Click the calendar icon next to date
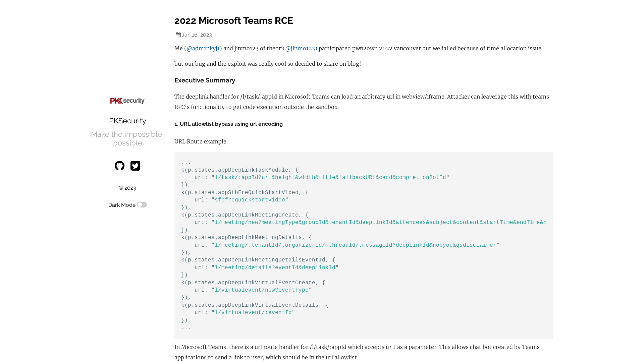 point(178,35)
